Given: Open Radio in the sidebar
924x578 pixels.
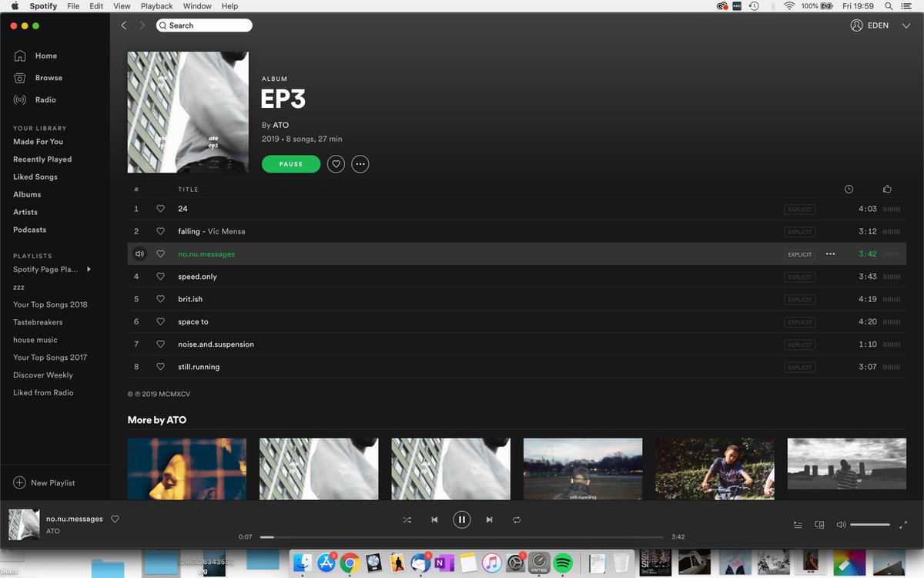Looking at the screenshot, I should [45, 100].
